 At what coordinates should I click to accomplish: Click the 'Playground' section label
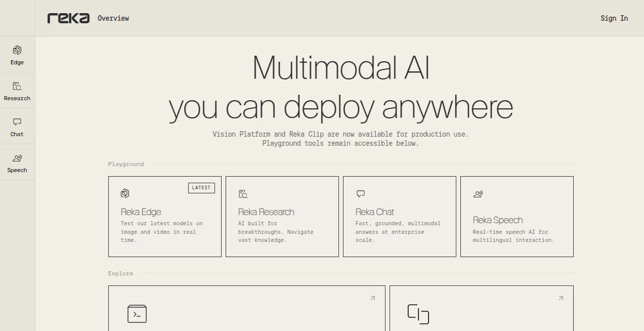tap(126, 164)
